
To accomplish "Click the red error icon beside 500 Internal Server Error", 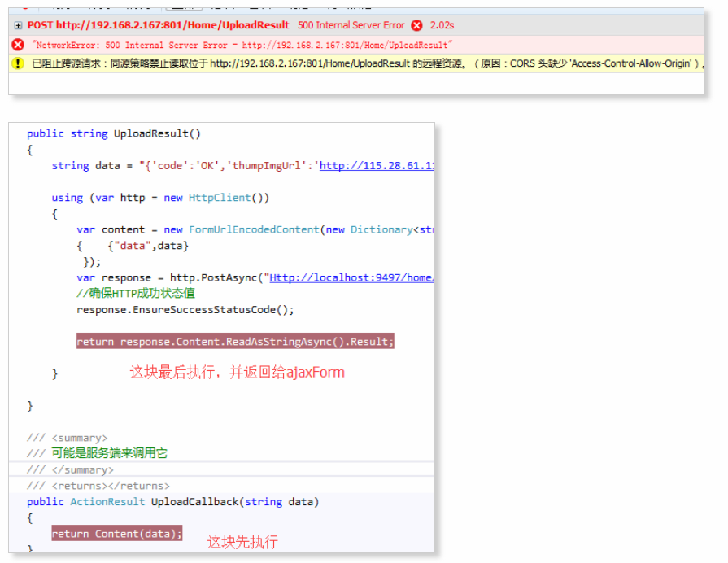I will click(x=416, y=25).
